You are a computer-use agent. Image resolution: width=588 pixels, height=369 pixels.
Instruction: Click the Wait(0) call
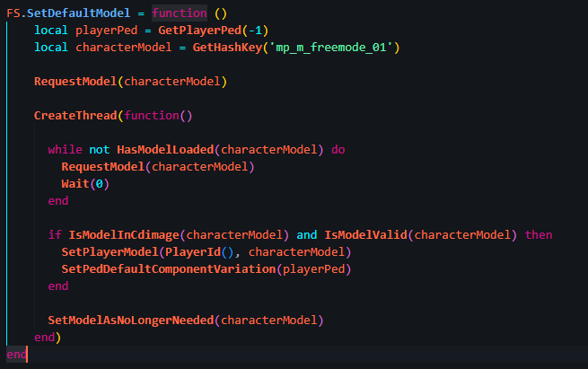pyautogui.click(x=85, y=184)
